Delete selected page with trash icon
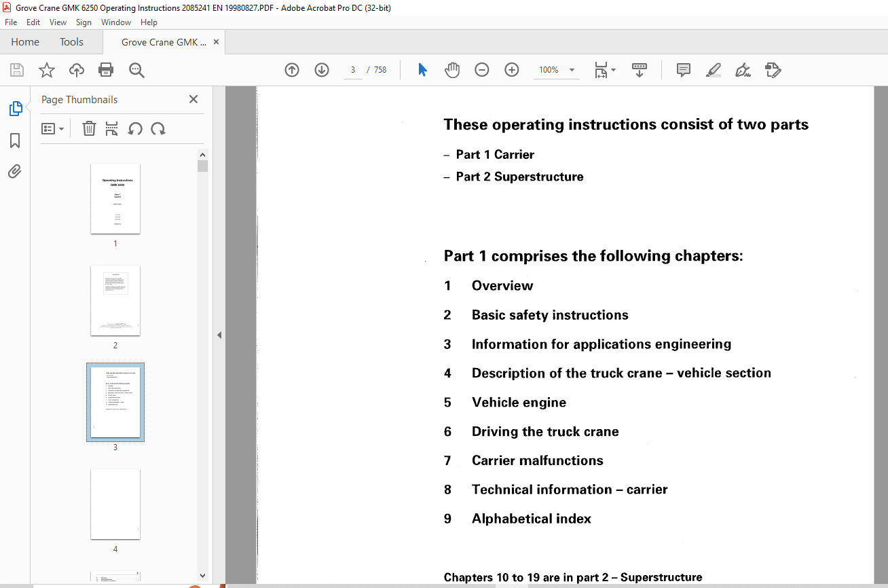The width and height of the screenshot is (888, 588). click(89, 128)
